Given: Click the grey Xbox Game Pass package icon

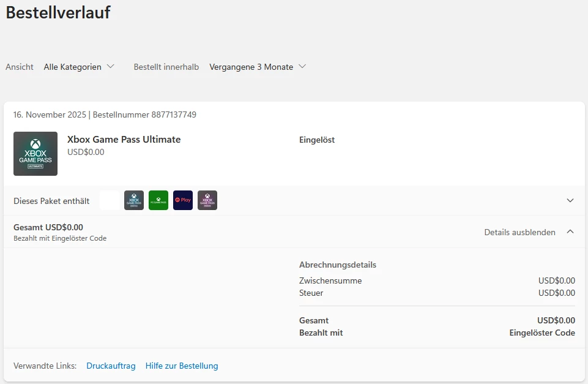Looking at the screenshot, I should click(134, 200).
